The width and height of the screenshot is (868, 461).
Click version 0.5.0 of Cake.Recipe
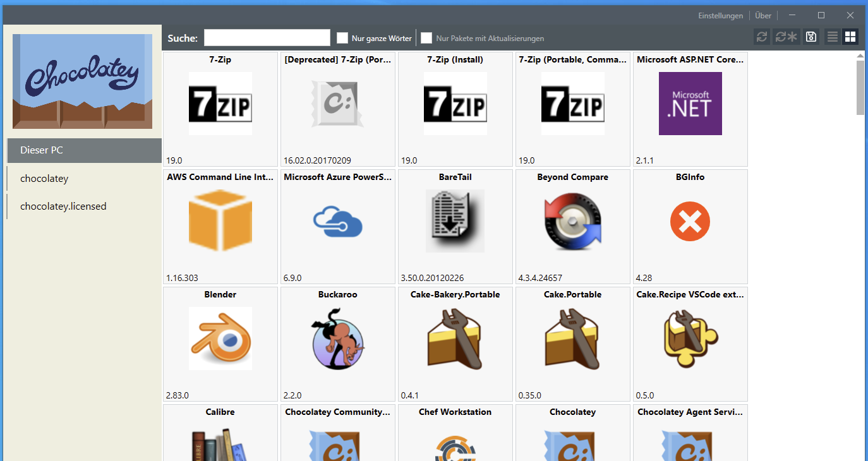click(x=645, y=395)
